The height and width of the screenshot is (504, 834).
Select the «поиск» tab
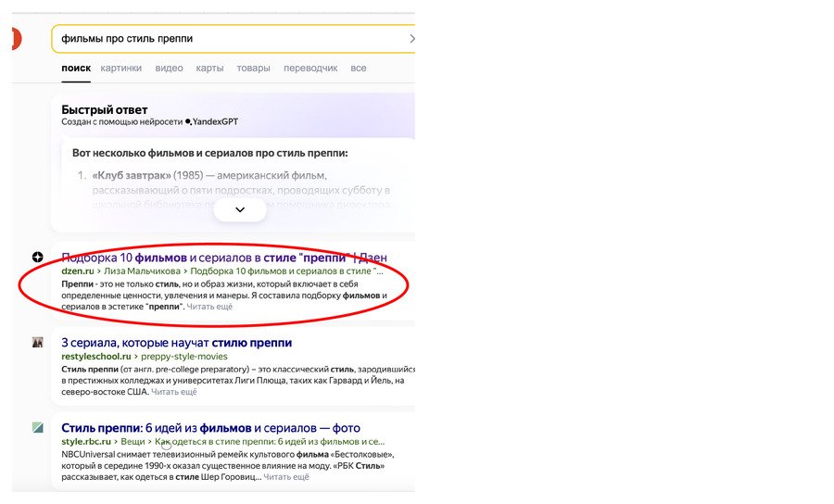click(x=76, y=68)
